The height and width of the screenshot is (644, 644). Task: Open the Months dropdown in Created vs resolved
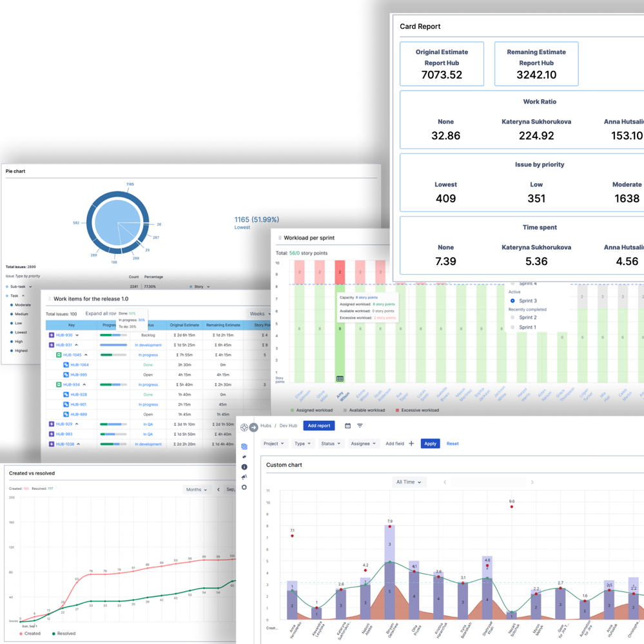(197, 489)
